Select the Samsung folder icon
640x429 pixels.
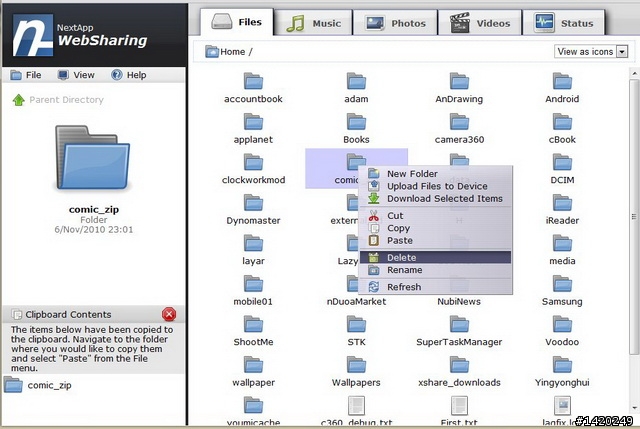pos(562,284)
